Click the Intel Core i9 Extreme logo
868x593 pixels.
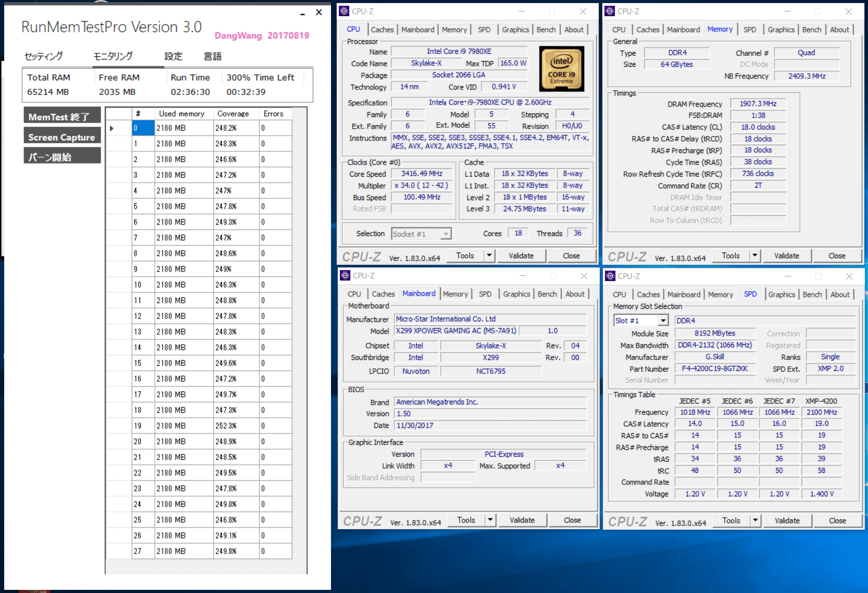pyautogui.click(x=562, y=68)
